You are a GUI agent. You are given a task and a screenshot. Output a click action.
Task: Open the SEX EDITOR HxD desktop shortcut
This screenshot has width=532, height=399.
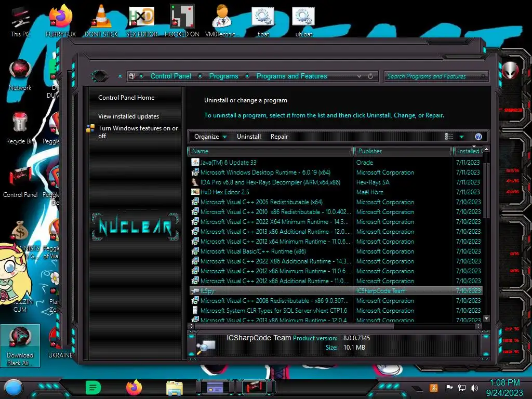pos(142,21)
